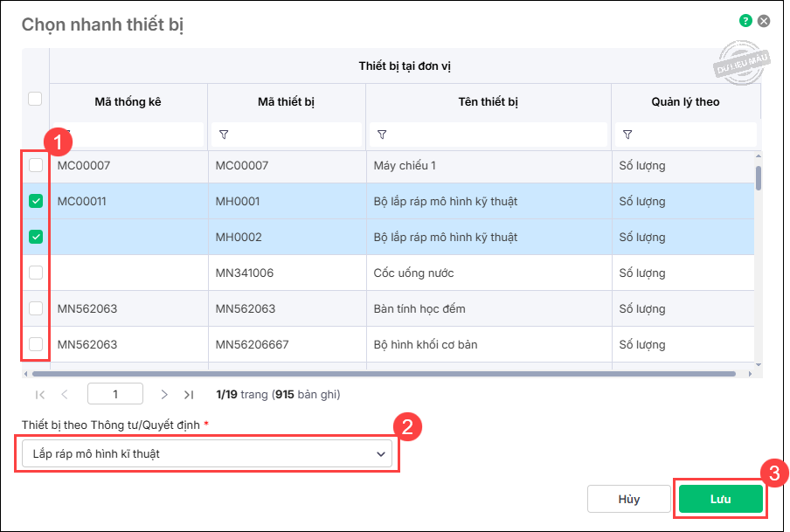This screenshot has width=790, height=532.
Task: Tick the checkbox for Máy chiếu 1
Action: click(x=36, y=165)
